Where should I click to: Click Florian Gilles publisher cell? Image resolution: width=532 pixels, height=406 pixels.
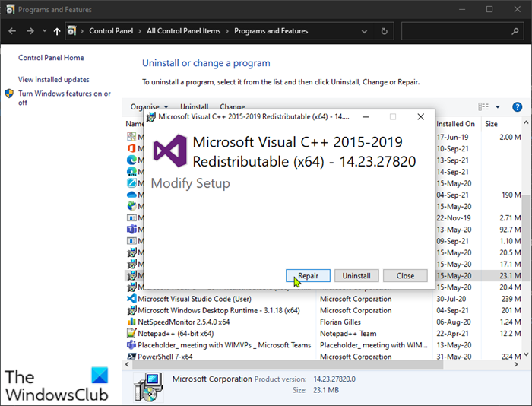point(340,322)
